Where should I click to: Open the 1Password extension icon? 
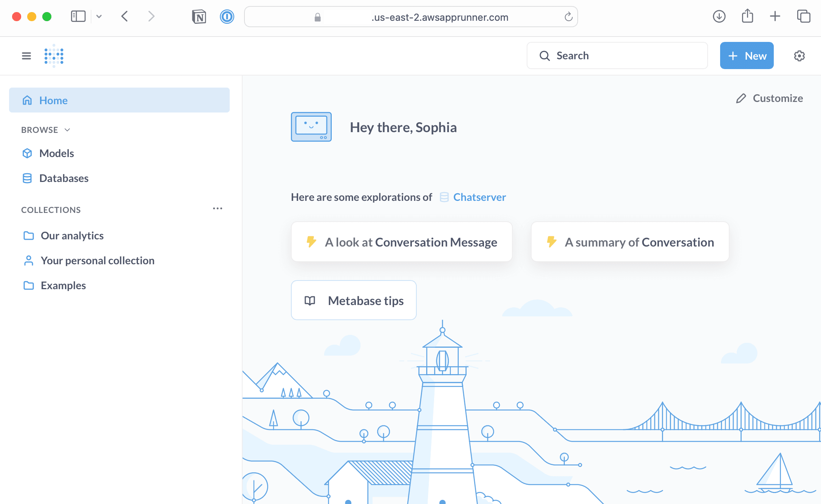(x=227, y=17)
